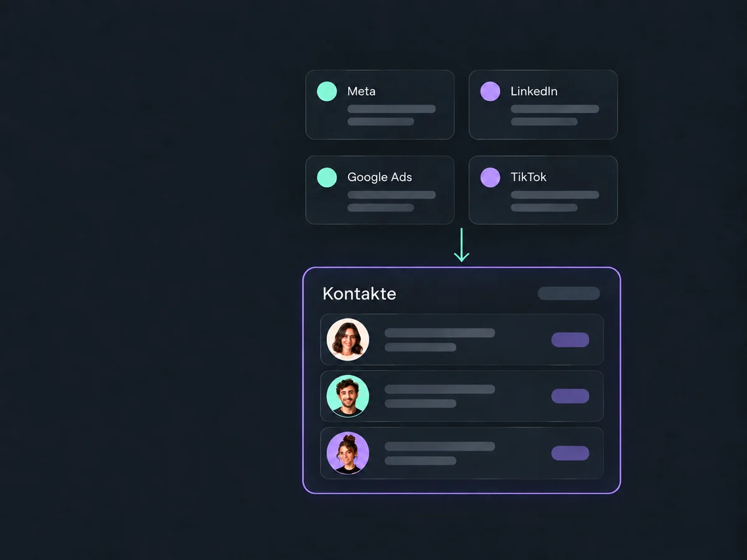Click the purple dot on the LinkedIn card
Screen dimensions: 747x560
click(x=491, y=91)
